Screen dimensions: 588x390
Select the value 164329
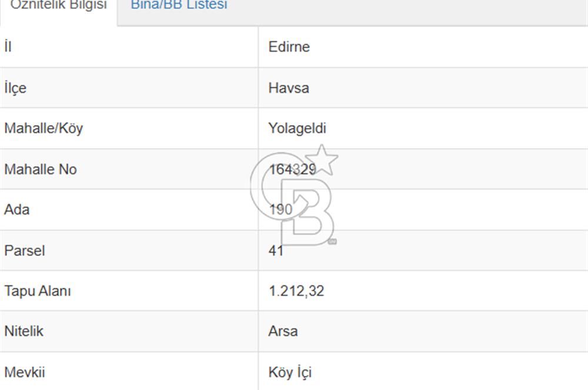292,169
